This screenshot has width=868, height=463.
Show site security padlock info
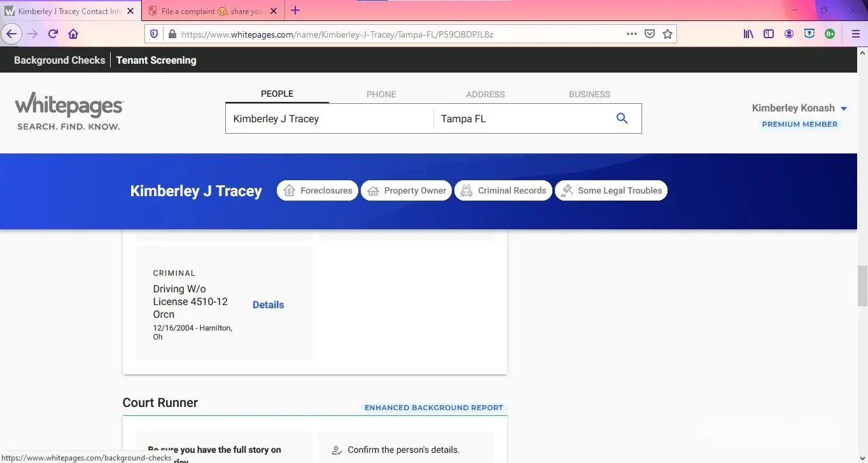(x=172, y=34)
